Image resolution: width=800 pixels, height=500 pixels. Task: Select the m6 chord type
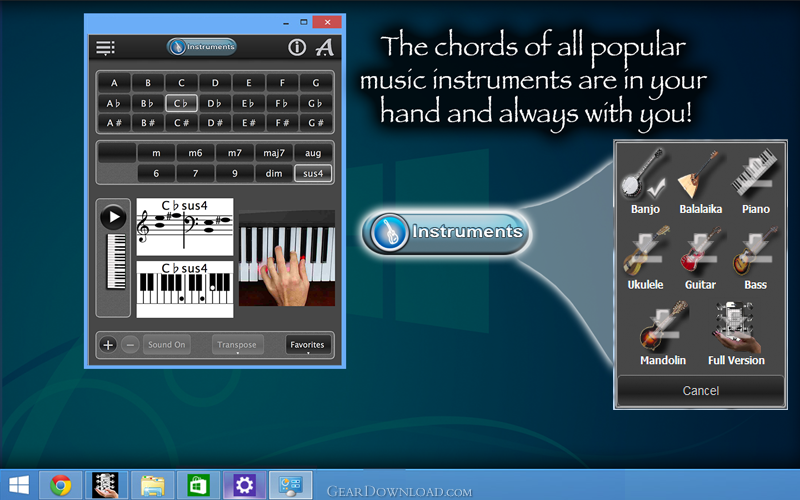[x=195, y=153]
